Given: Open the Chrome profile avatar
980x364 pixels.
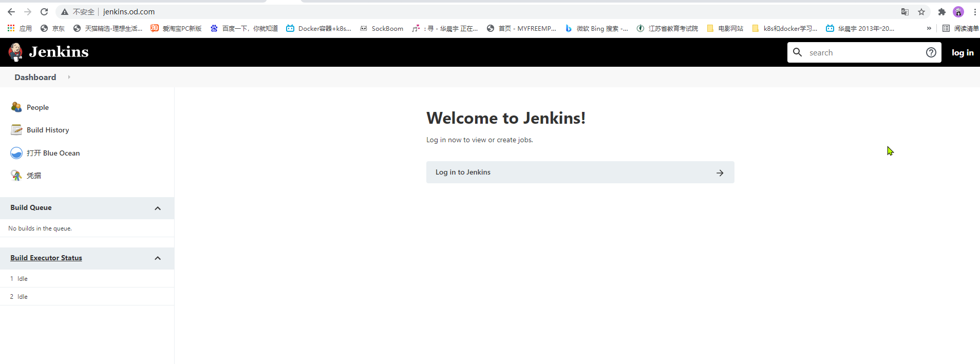Looking at the screenshot, I should coord(958,12).
